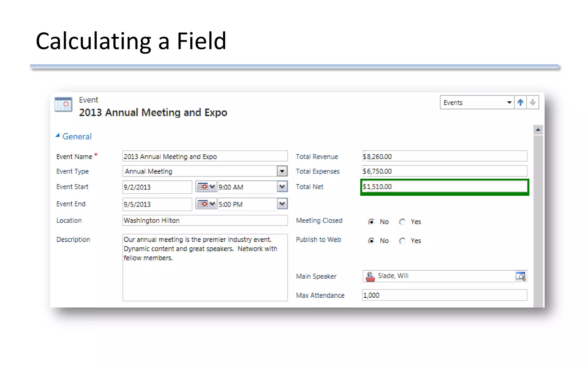Select Yes for Publish to Web
The image size is (588, 368).
(402, 241)
